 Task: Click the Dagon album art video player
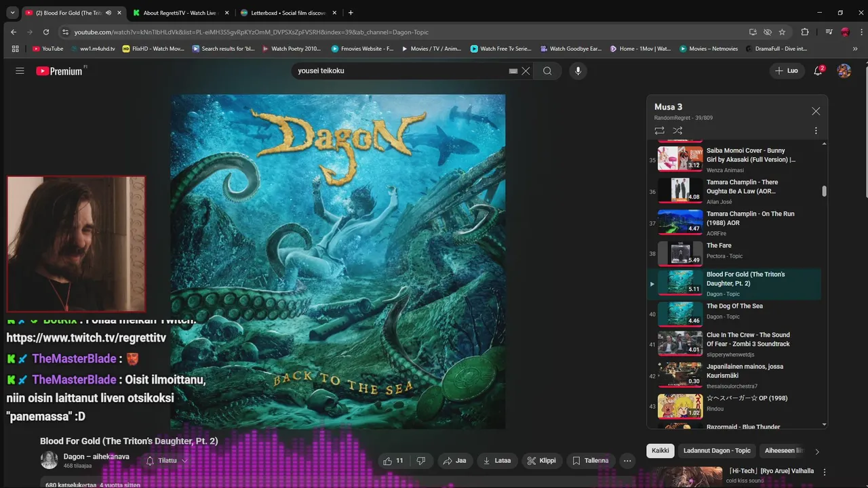point(338,262)
